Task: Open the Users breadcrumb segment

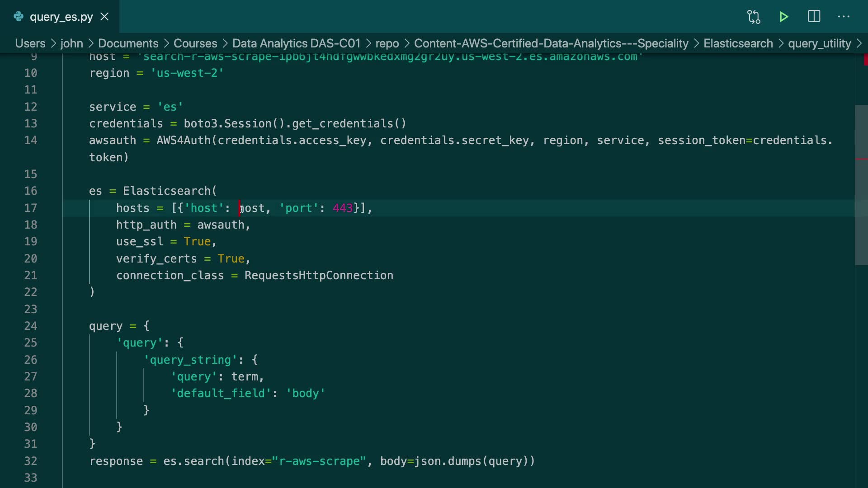Action: 30,43
